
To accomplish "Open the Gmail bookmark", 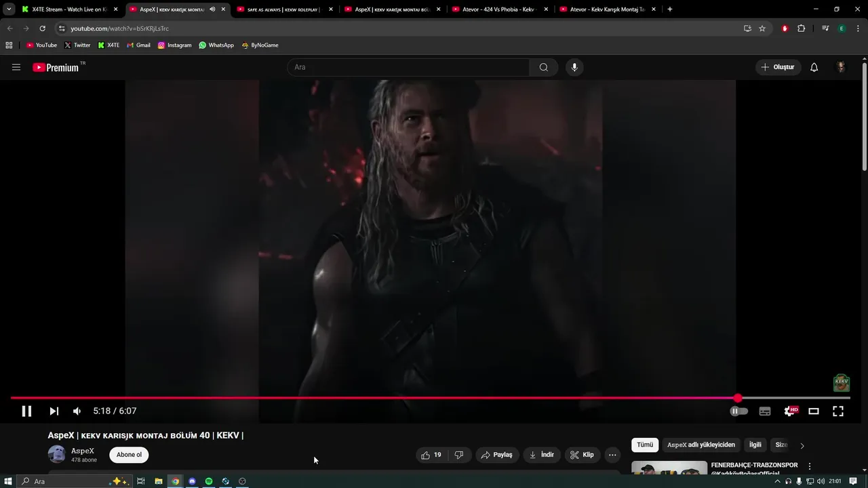I will (x=138, y=45).
